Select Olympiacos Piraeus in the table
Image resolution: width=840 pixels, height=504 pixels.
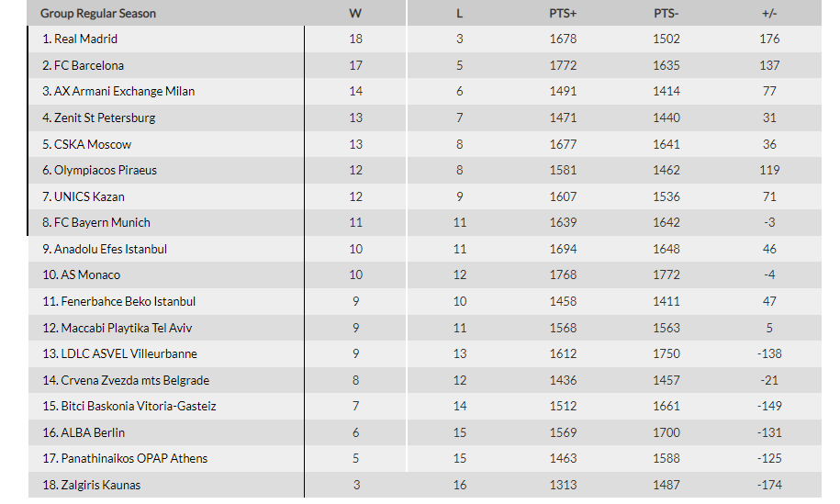click(106, 171)
